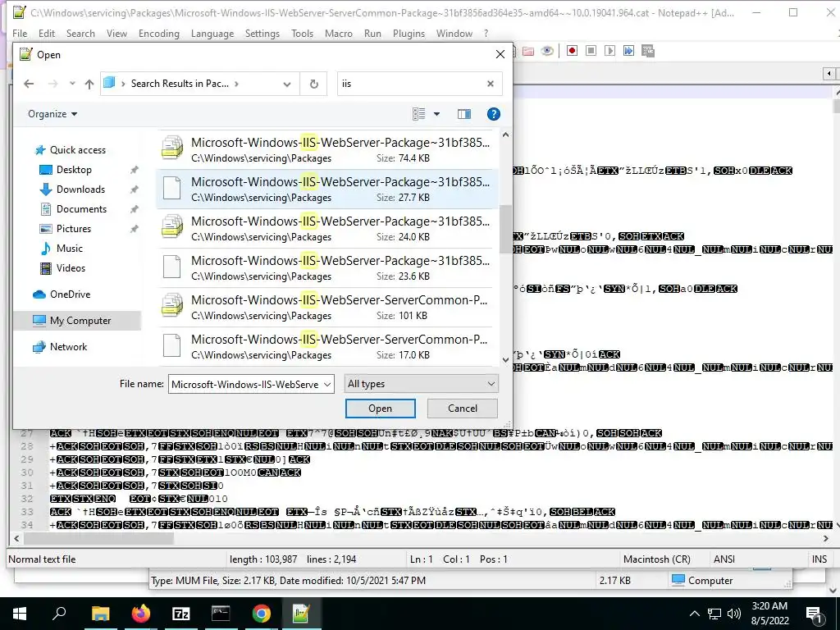Image resolution: width=840 pixels, height=630 pixels.
Task: Click the network tray icon
Action: point(714,614)
